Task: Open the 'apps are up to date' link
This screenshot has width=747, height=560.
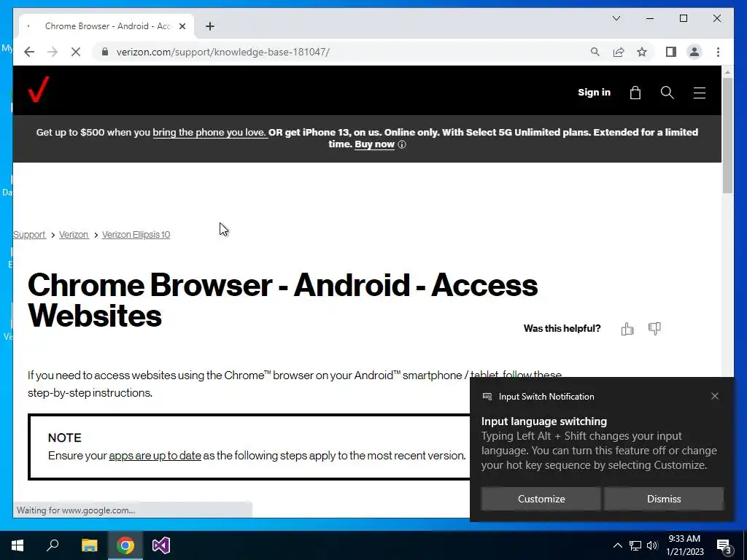Action: pos(155,456)
